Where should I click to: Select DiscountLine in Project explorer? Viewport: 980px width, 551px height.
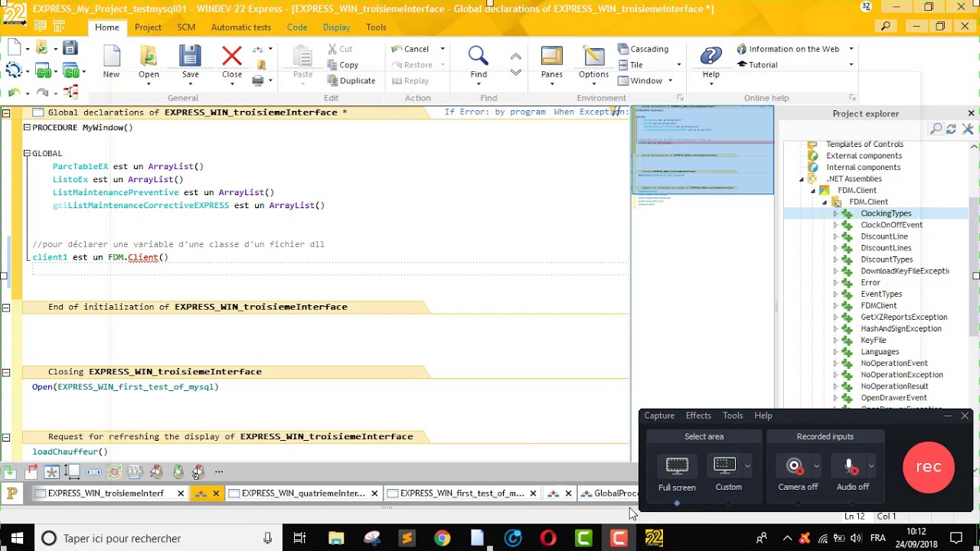884,236
